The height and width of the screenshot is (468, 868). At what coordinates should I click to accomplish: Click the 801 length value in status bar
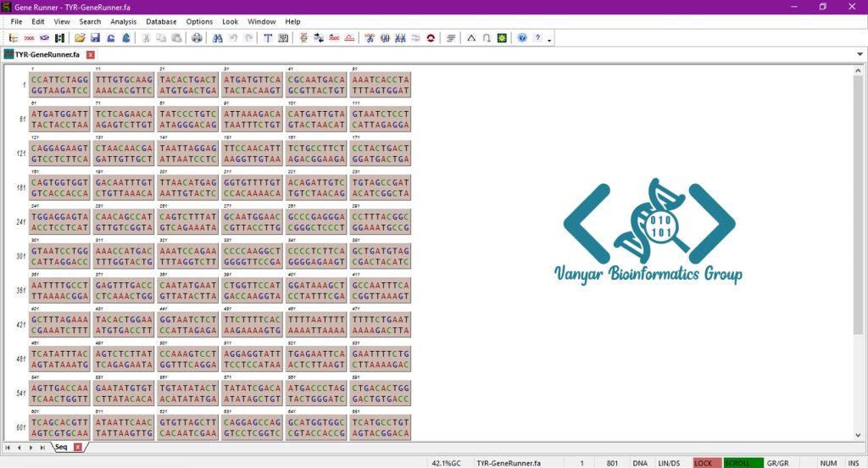(612, 463)
